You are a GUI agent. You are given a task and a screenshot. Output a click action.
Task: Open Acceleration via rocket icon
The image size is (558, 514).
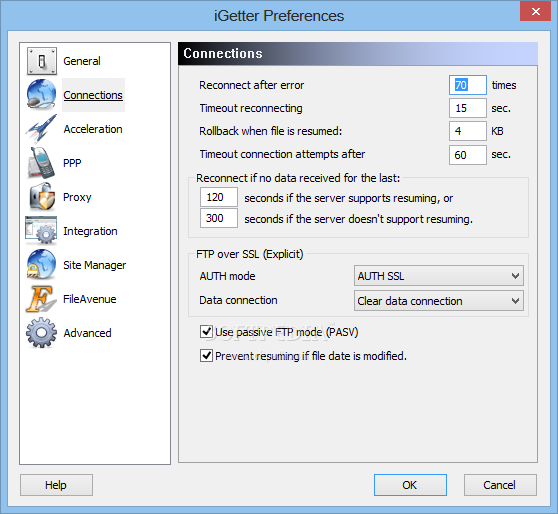42,128
